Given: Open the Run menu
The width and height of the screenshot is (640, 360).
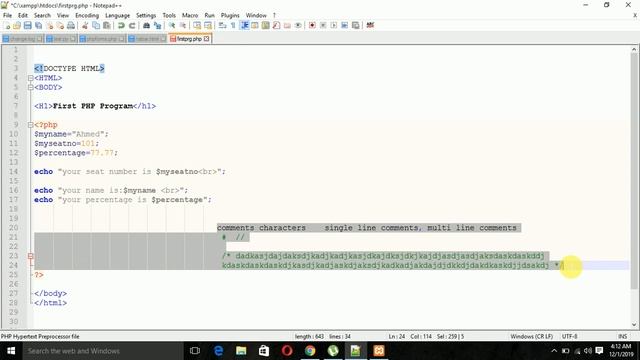Looking at the screenshot, I should click(209, 16).
